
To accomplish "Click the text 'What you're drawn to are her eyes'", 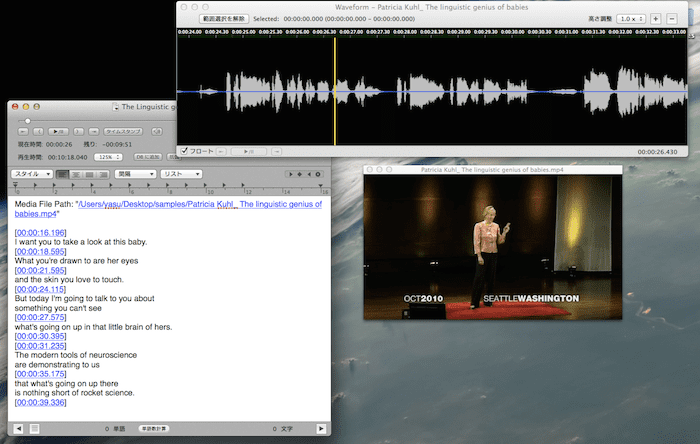I will point(76,261).
